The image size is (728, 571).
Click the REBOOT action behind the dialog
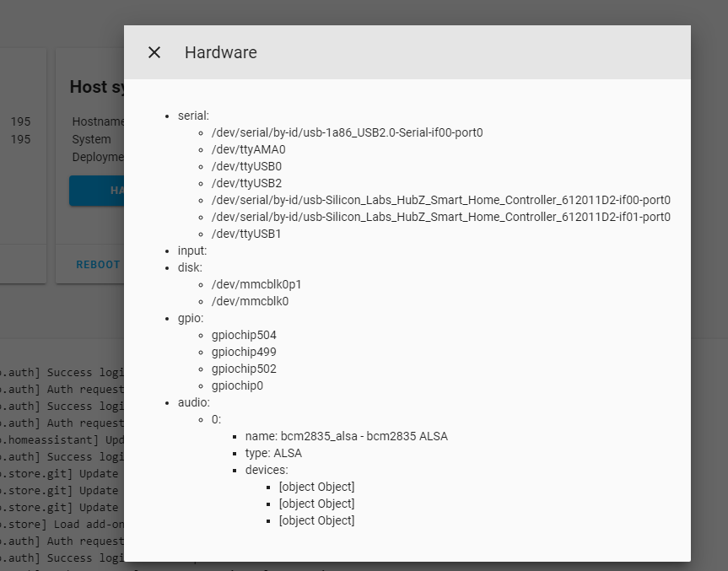click(x=99, y=264)
